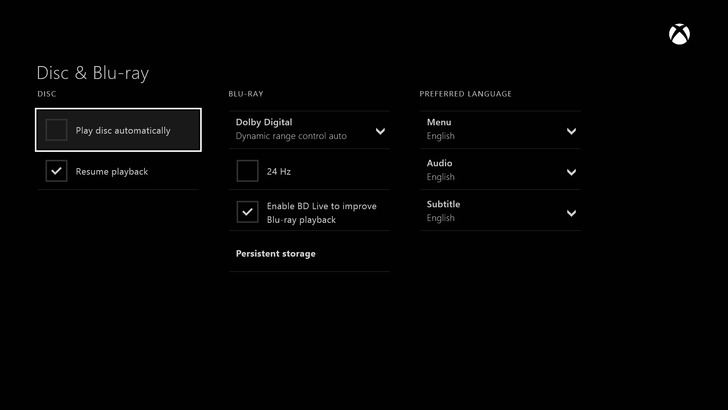728x410 pixels.
Task: Uncheck the Resume playback checkbox
Action: tap(57, 171)
